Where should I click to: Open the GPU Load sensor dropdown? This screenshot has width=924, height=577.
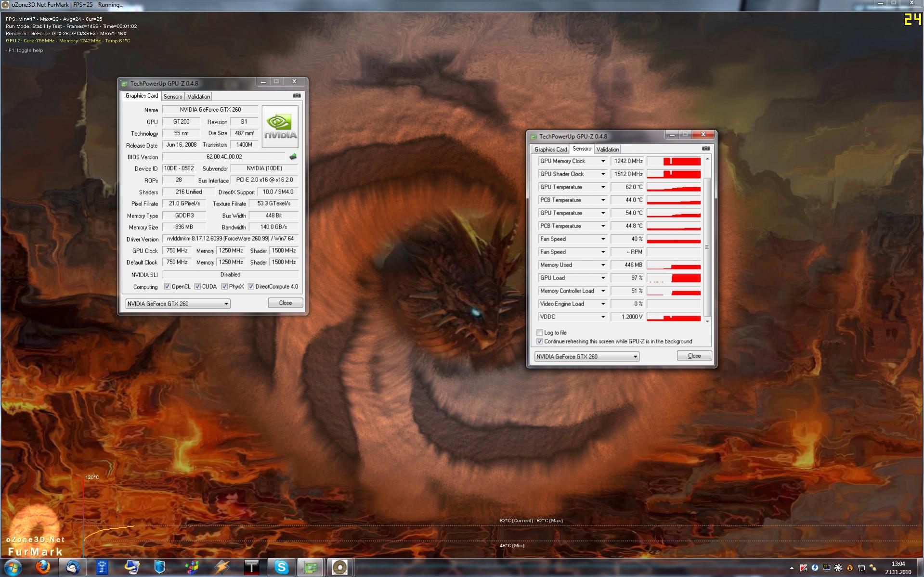click(x=603, y=278)
